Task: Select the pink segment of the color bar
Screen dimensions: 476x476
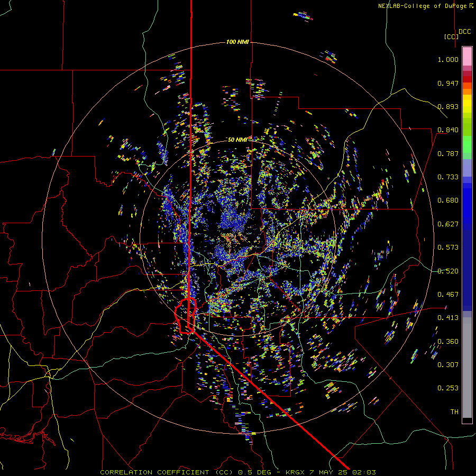Action: point(467,57)
